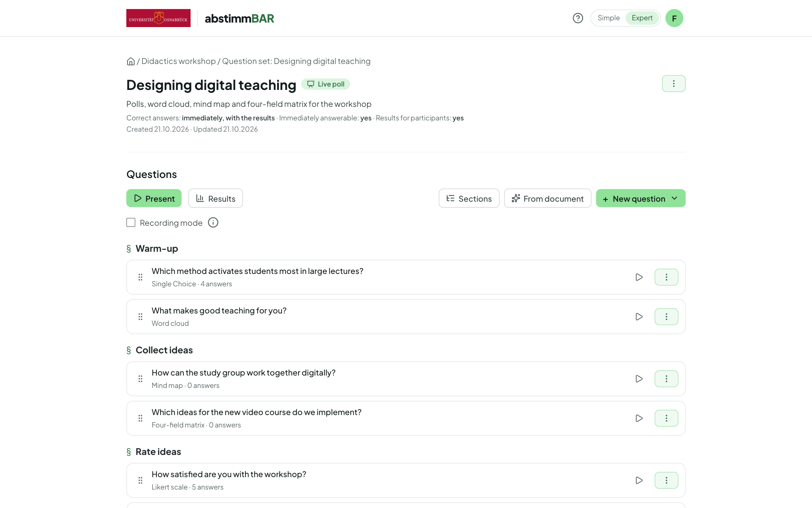Switch to Expert mode

(x=642, y=18)
